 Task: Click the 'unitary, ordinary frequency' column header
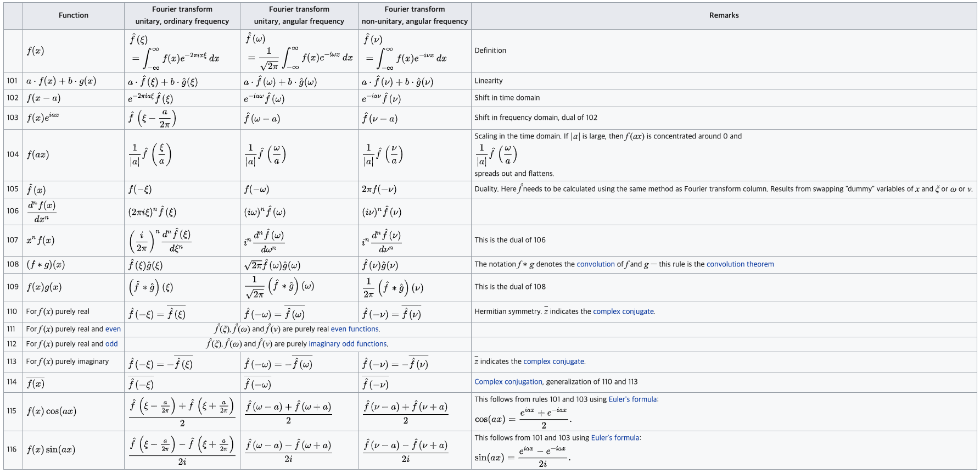pos(182,15)
